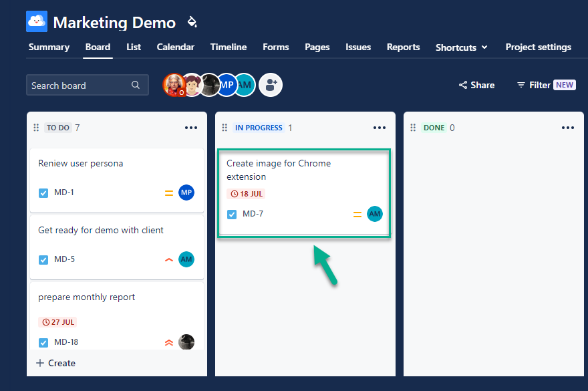Click the task checkbox icon on MD-7
The image size is (588, 391).
[x=232, y=215]
